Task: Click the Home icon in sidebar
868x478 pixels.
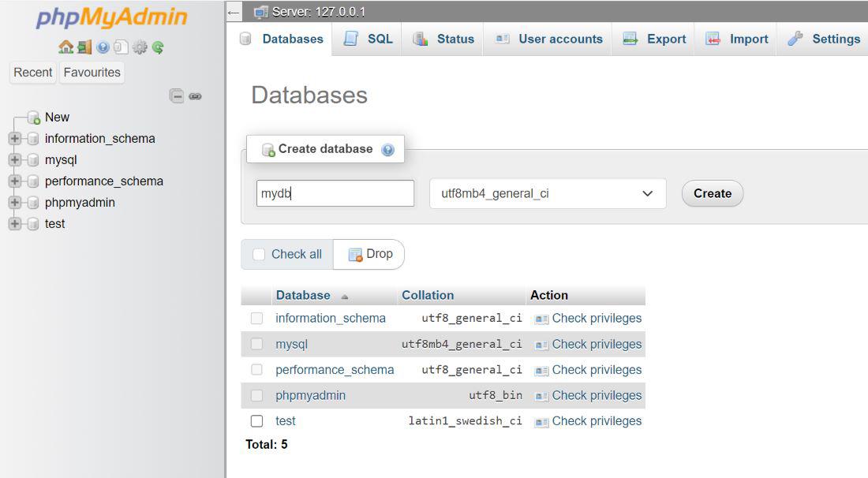Action: point(65,47)
